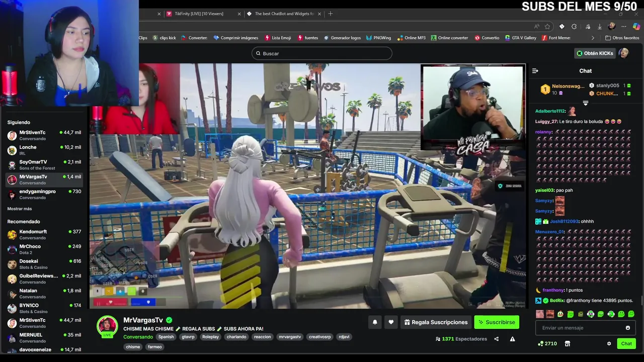Open the Lista Emoji bookmark

[x=277, y=38]
